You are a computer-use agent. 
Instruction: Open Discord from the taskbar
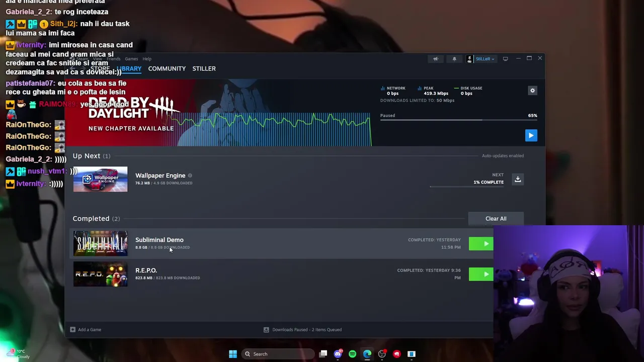tap(338, 354)
